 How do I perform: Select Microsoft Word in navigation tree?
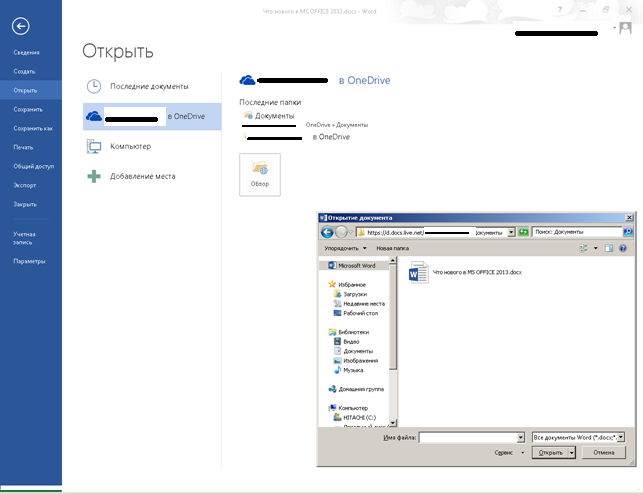point(352,266)
